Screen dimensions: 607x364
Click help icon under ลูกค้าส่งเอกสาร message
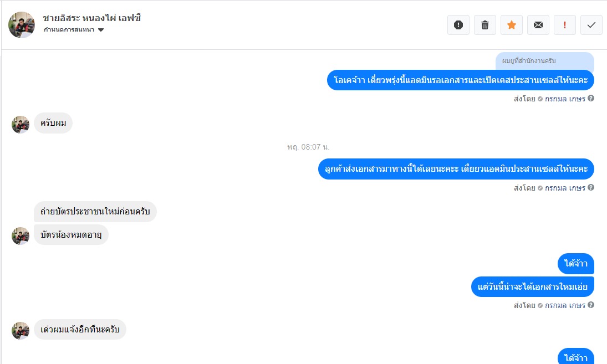pyautogui.click(x=591, y=187)
